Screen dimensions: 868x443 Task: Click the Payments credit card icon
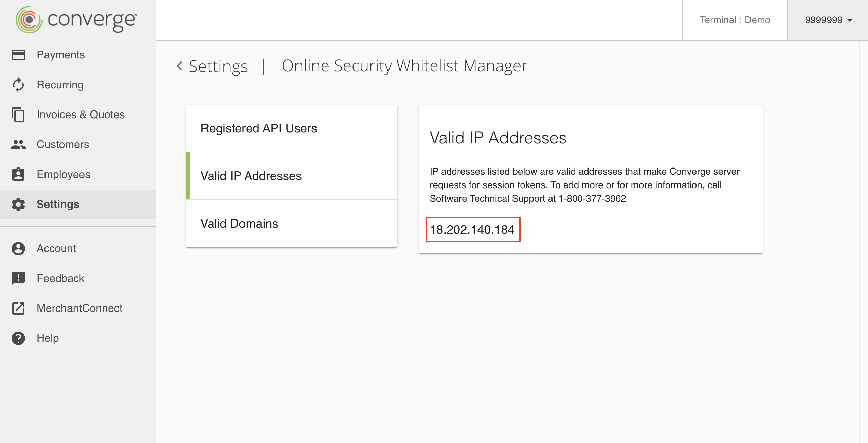(x=18, y=55)
